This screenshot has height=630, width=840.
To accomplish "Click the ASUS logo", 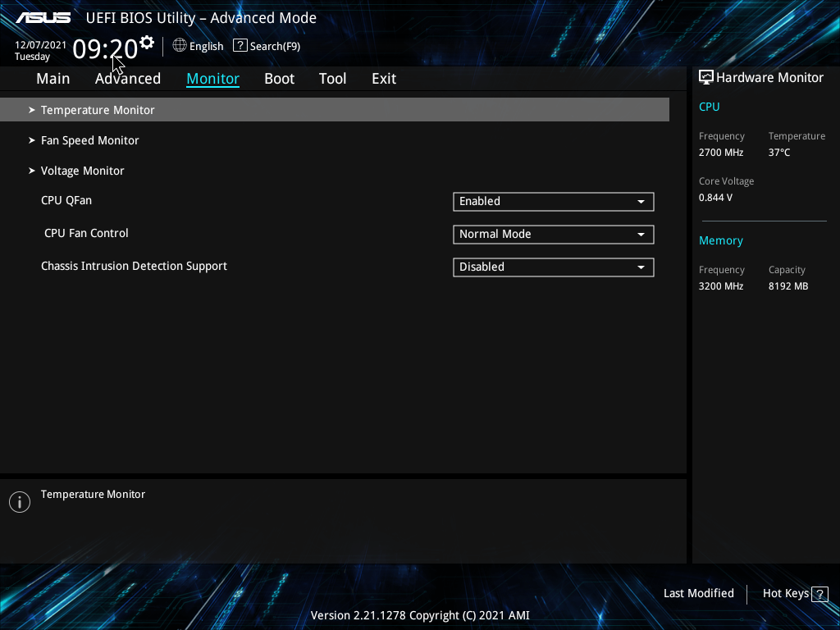I will pos(43,18).
